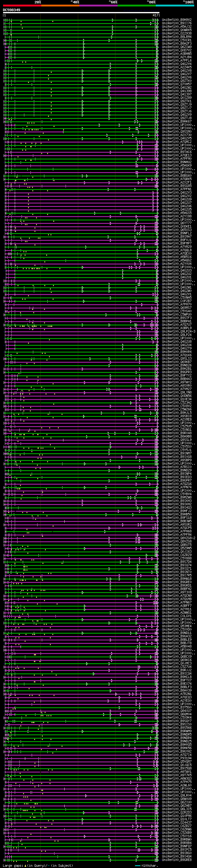Click the purple ~60% identity legend bar
Viewport: 197px width, 868px height.
pyautogui.click(x=98, y=6)
